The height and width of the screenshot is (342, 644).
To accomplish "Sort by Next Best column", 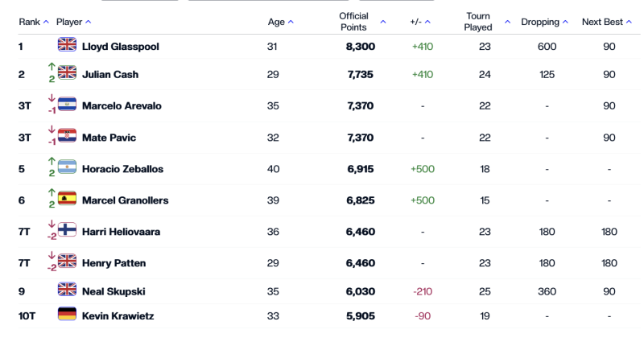I will pyautogui.click(x=606, y=22).
